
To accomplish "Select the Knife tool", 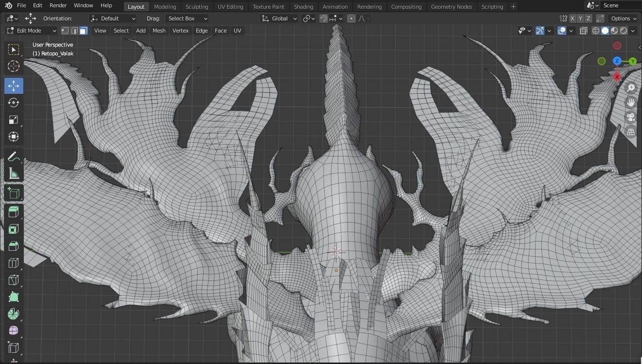I will tap(14, 280).
